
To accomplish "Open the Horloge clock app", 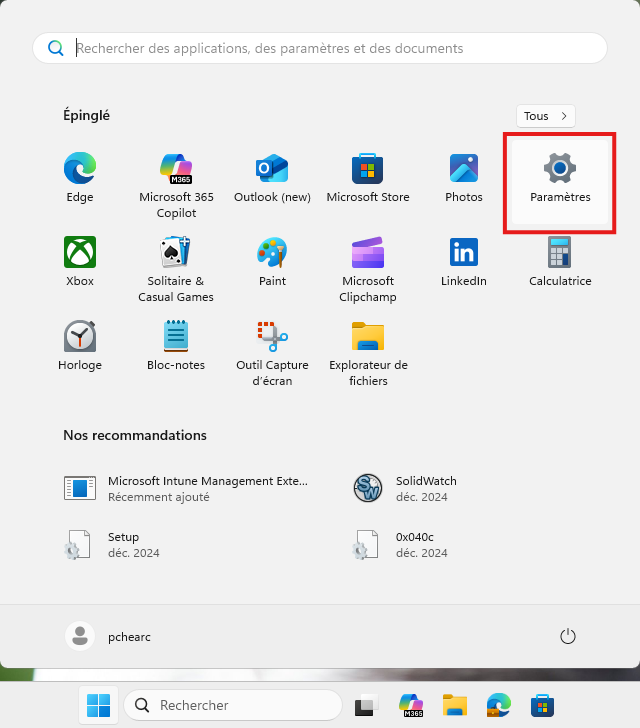I will [x=80, y=346].
